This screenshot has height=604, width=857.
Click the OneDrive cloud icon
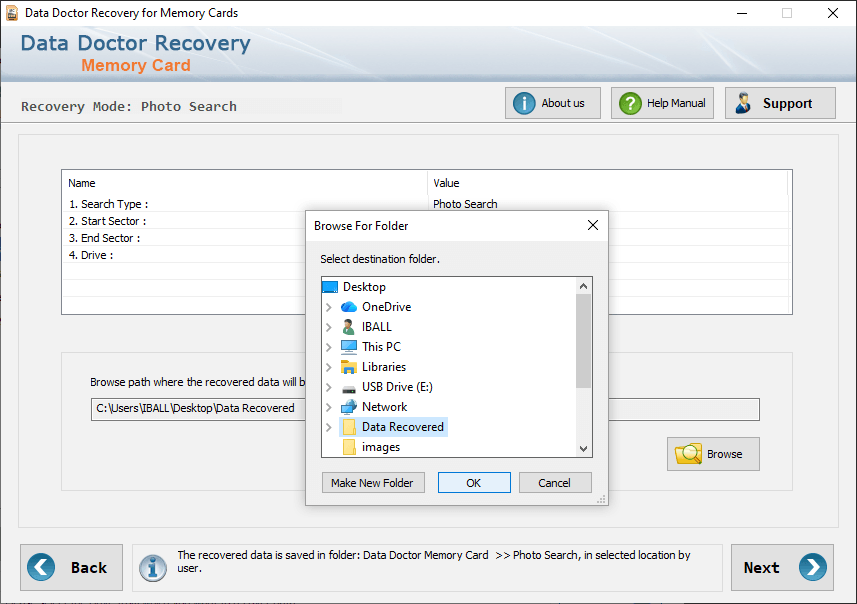point(349,307)
